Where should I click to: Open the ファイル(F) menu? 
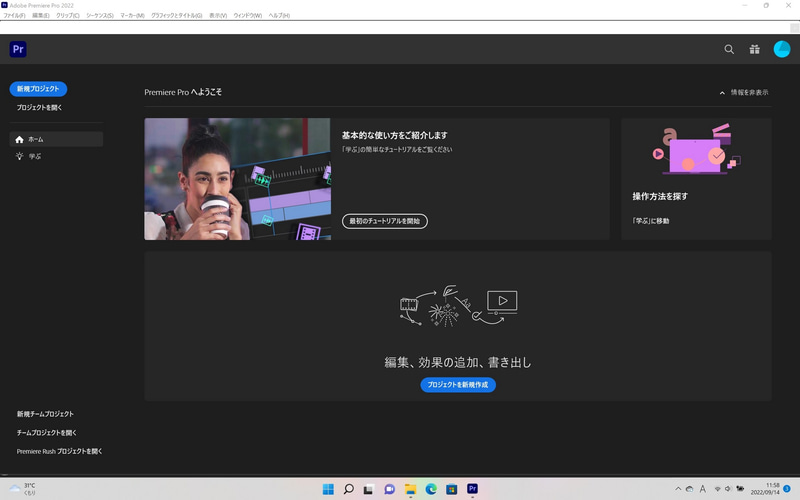14,15
